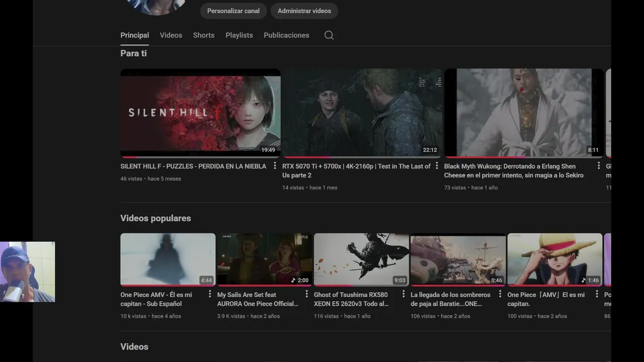Click the channel avatar picture
The image size is (644, 362).
pos(156,7)
